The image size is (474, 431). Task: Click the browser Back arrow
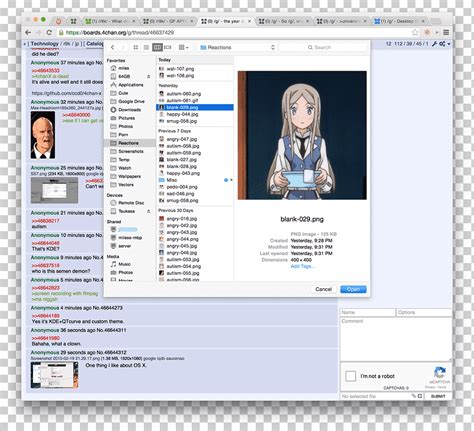28,32
